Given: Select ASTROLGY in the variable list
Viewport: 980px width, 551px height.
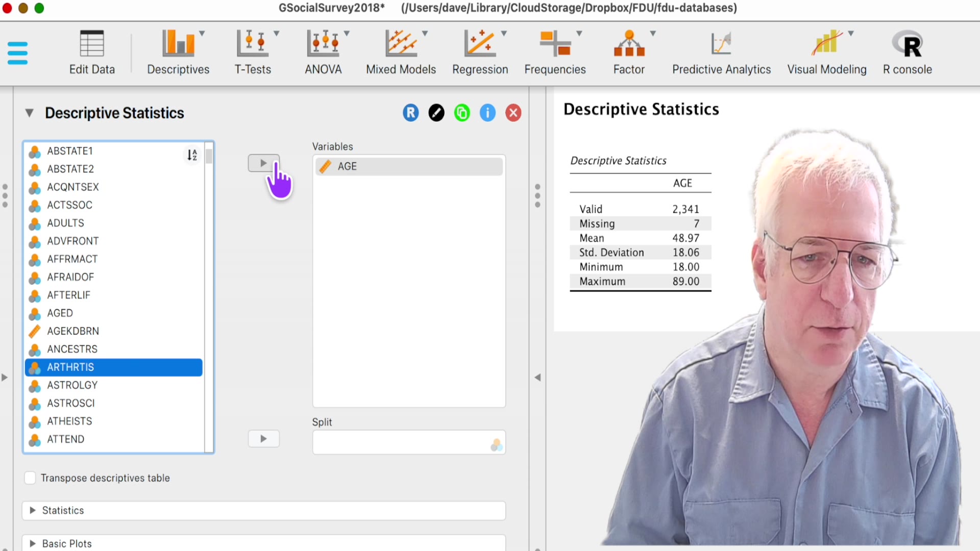Looking at the screenshot, I should point(72,385).
